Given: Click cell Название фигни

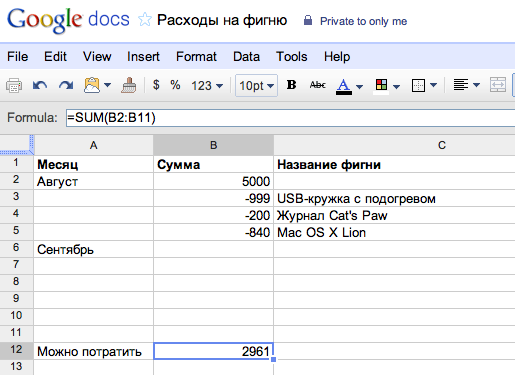Looking at the screenshot, I should (394, 164).
